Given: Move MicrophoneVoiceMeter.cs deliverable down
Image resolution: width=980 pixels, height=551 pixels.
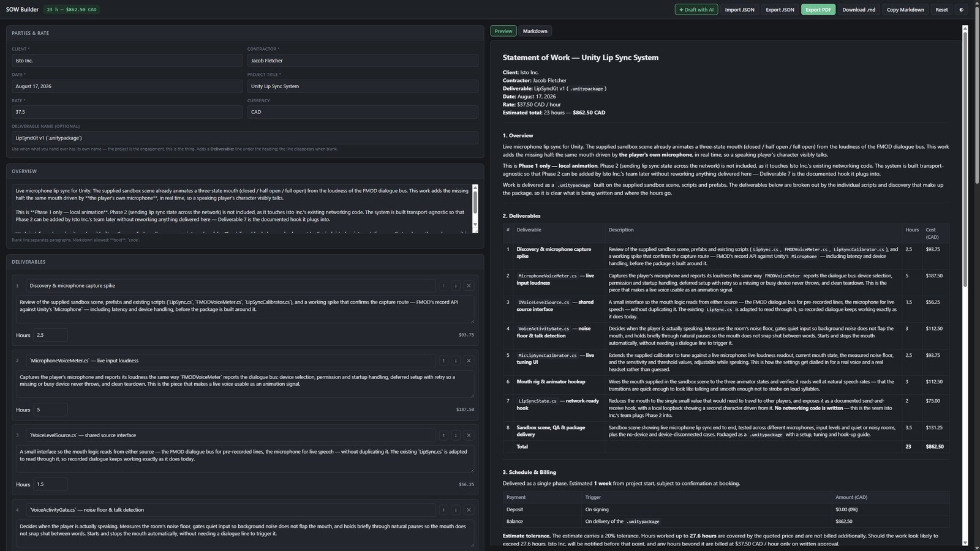Looking at the screenshot, I should [x=456, y=361].
